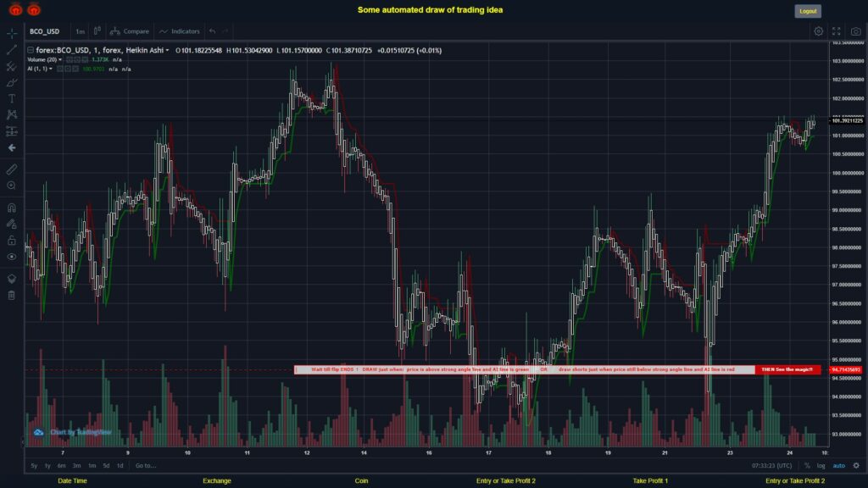Click the BCO_USD symbol field
Screen dimensions: 868x488
(x=45, y=31)
